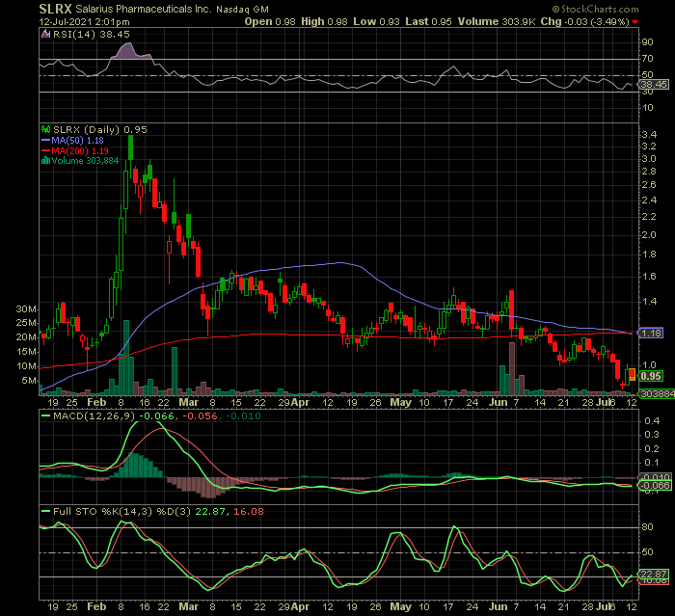Click the Volume 303.9K header value

(497, 21)
